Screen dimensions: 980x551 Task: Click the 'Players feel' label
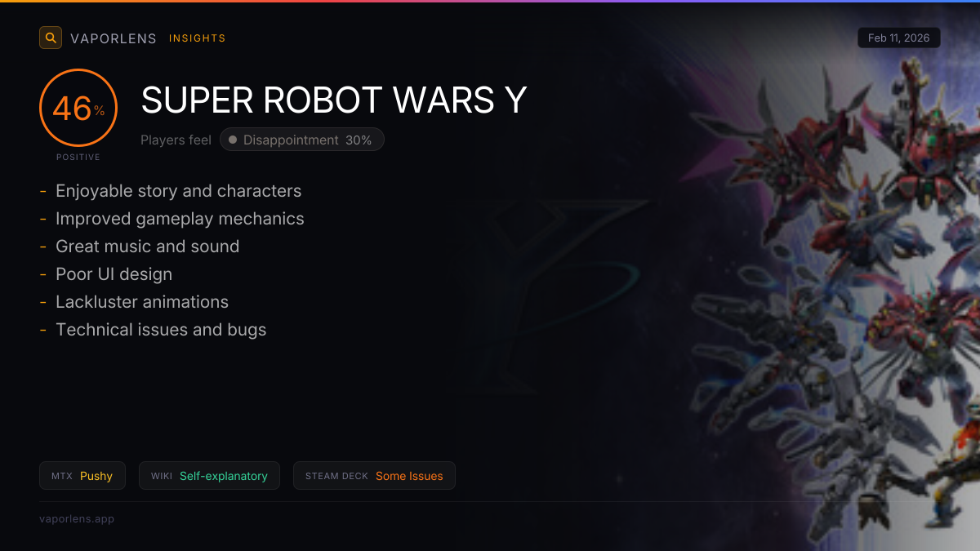coord(176,140)
